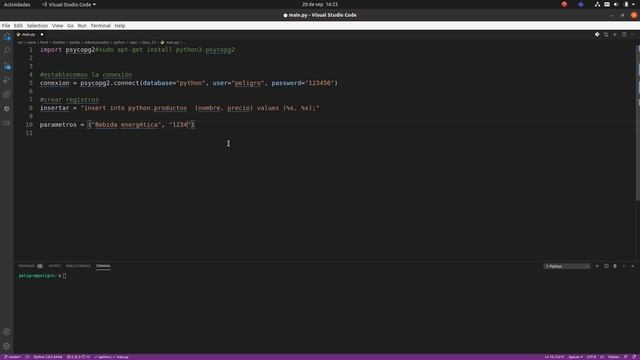This screenshot has width=640, height=360.
Task: Open the clock and calendar in top bar
Action: (320, 4)
